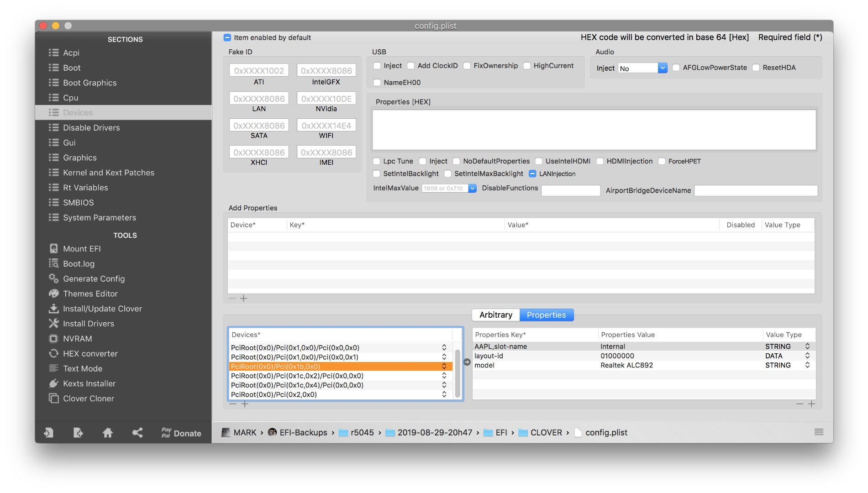Open the Boot.log viewer icon
868x493 pixels.
pos(53,263)
